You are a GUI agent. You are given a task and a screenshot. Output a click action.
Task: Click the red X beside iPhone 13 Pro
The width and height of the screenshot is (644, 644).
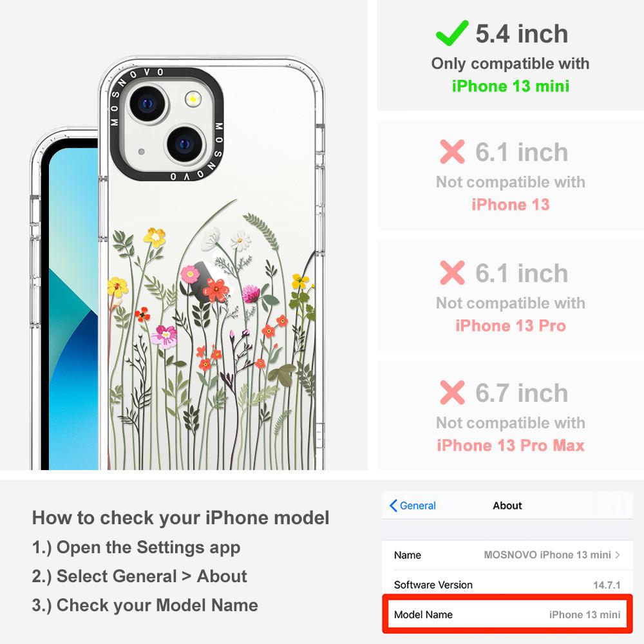click(x=452, y=272)
